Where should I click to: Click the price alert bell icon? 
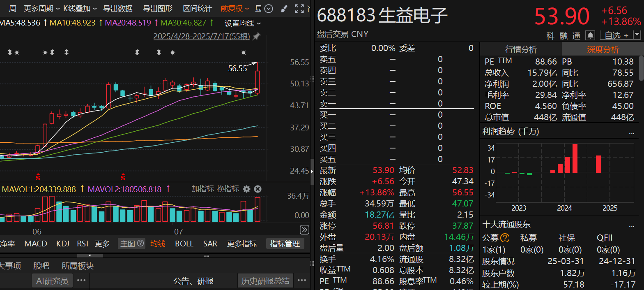tap(590, 35)
